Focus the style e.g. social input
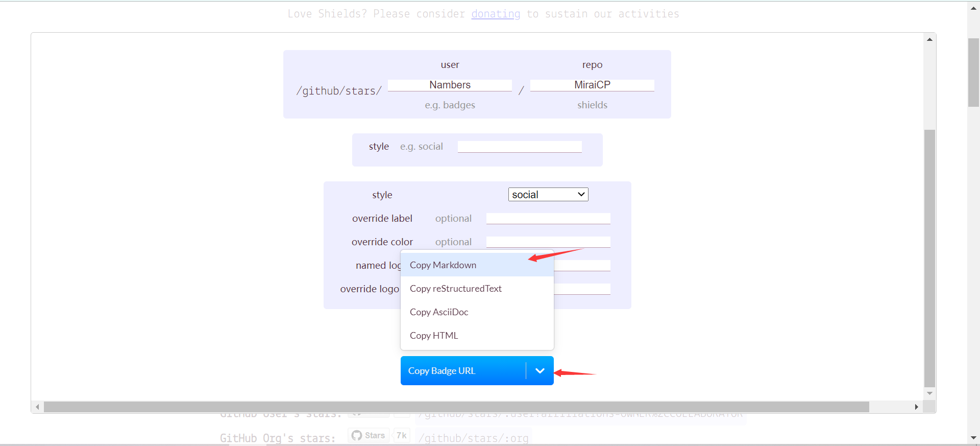This screenshot has width=980, height=446. click(x=520, y=147)
